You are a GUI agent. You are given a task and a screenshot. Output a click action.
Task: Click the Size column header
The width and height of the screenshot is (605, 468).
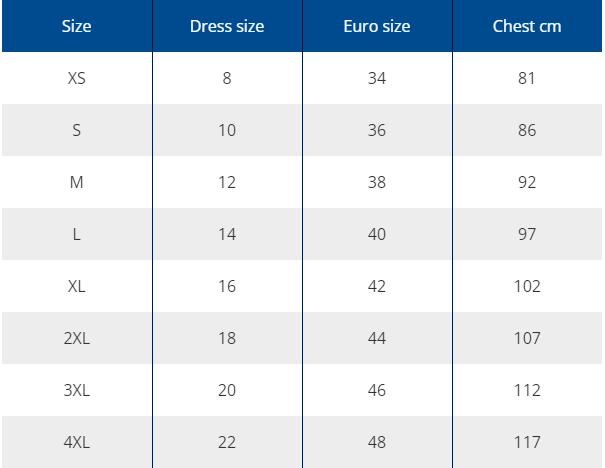[x=77, y=26]
